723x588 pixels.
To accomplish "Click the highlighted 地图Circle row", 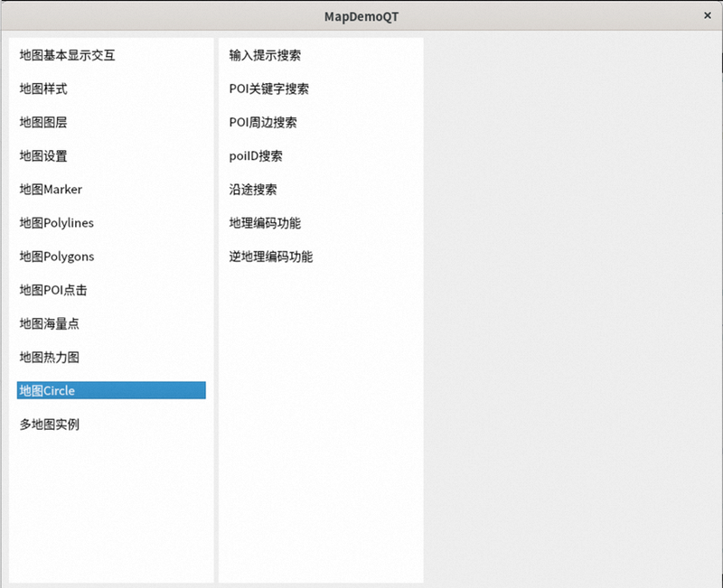I will click(x=111, y=391).
